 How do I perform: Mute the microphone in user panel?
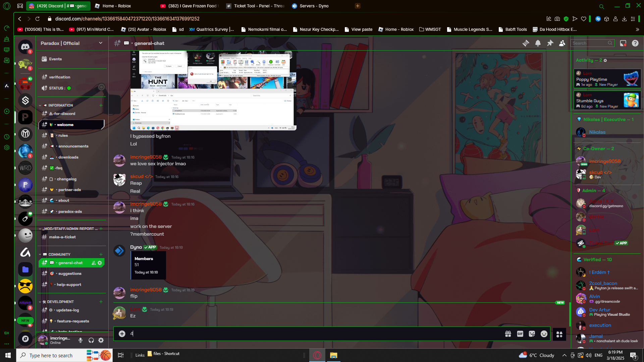tap(80, 341)
